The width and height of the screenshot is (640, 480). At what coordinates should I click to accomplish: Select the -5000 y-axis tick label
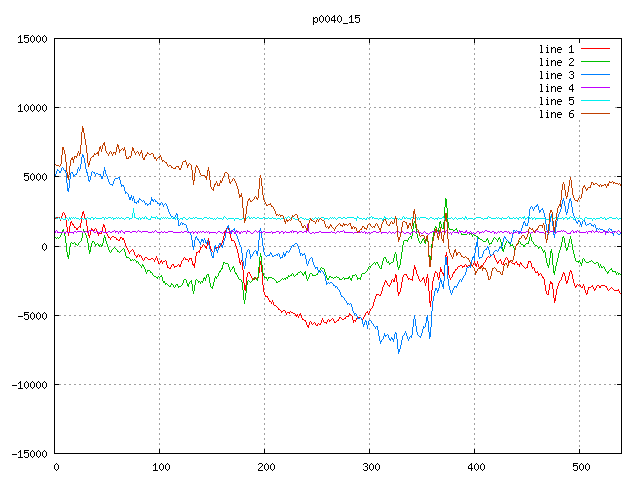coord(32,316)
